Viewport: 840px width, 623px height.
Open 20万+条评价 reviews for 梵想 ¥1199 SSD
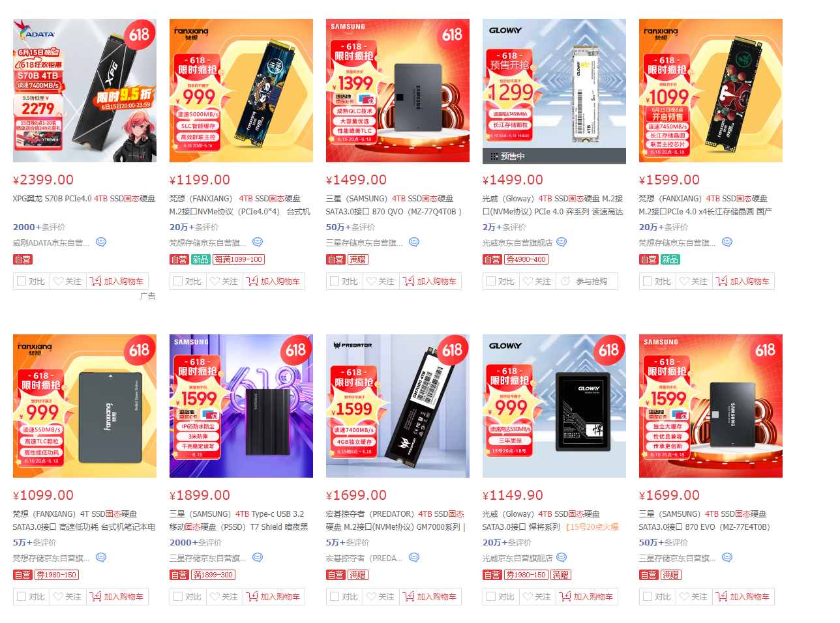click(x=194, y=227)
